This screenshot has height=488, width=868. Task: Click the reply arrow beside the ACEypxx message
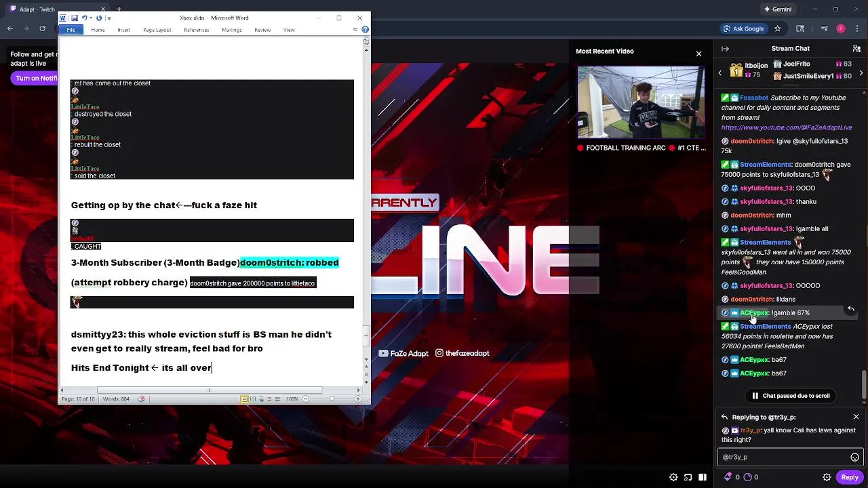[x=851, y=309]
